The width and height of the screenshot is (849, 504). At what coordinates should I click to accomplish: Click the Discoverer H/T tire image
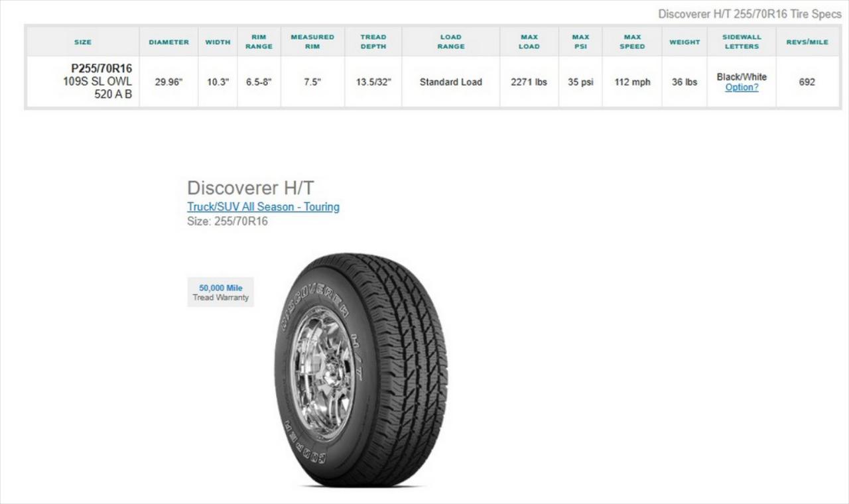click(x=361, y=369)
